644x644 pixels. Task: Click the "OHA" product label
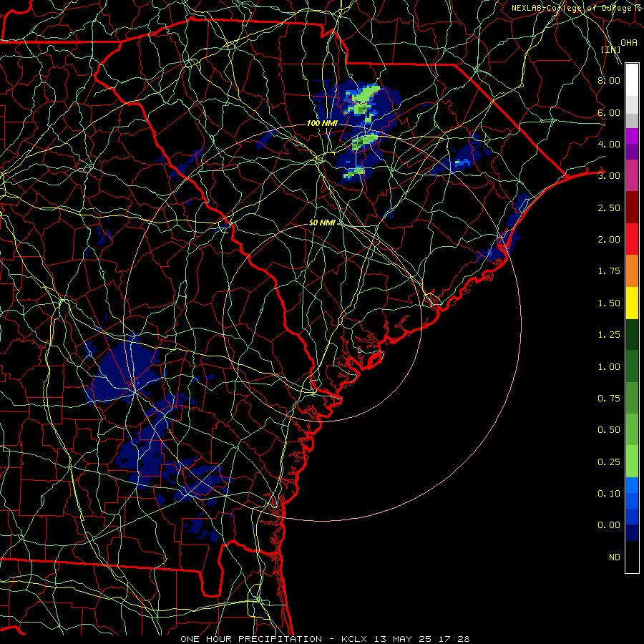[629, 43]
